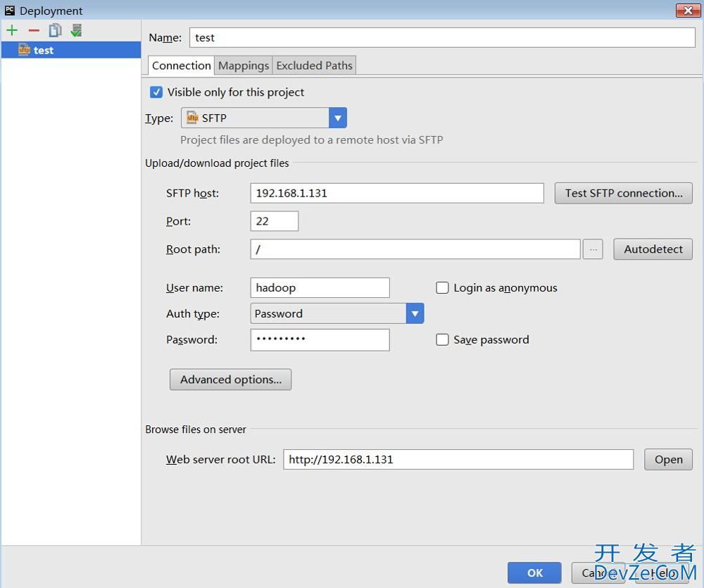Add a new deployment server
704x588 pixels.
(12, 30)
